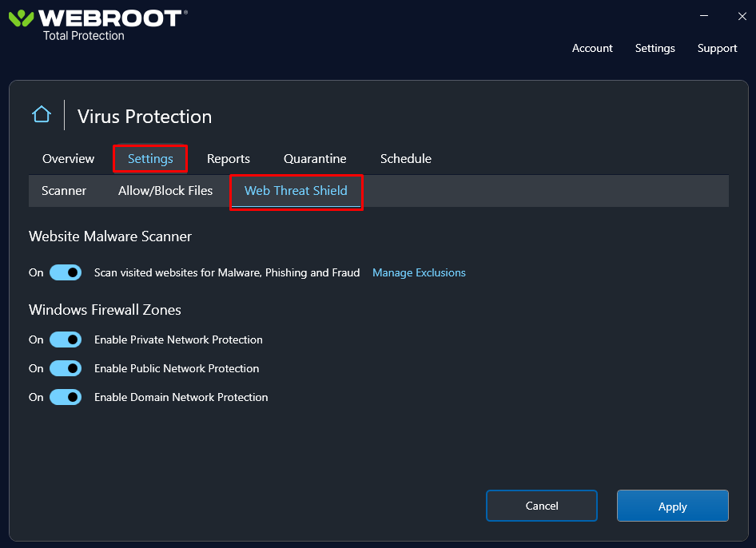This screenshot has width=756, height=548.
Task: Toggle Enable Private Network Protection switch
Action: [x=66, y=340]
